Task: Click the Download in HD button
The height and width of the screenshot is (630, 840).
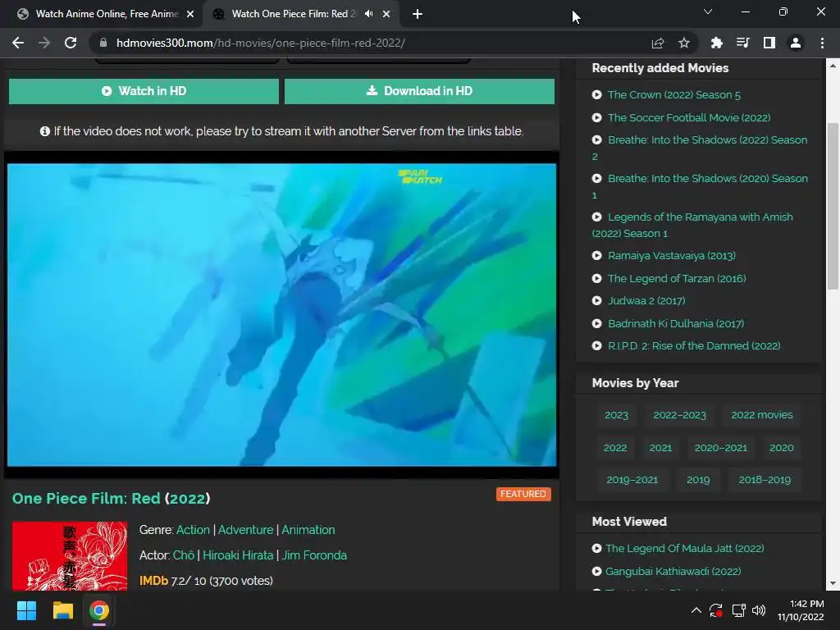Action: (x=419, y=91)
